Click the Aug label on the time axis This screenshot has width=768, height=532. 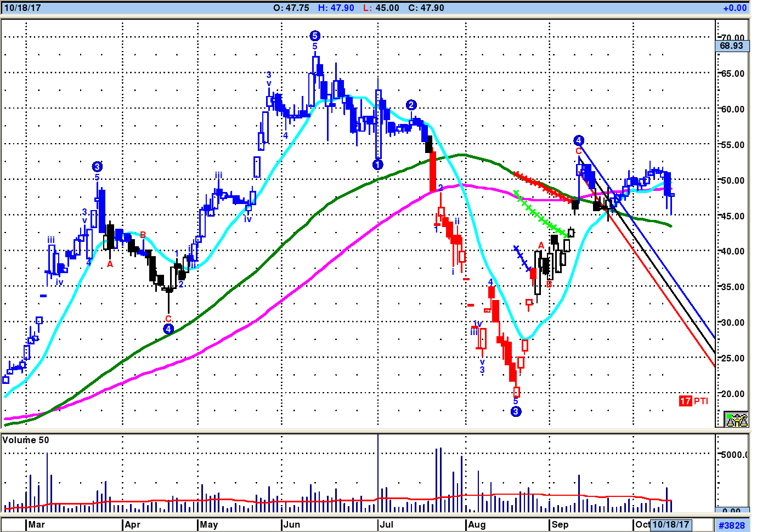point(477,524)
